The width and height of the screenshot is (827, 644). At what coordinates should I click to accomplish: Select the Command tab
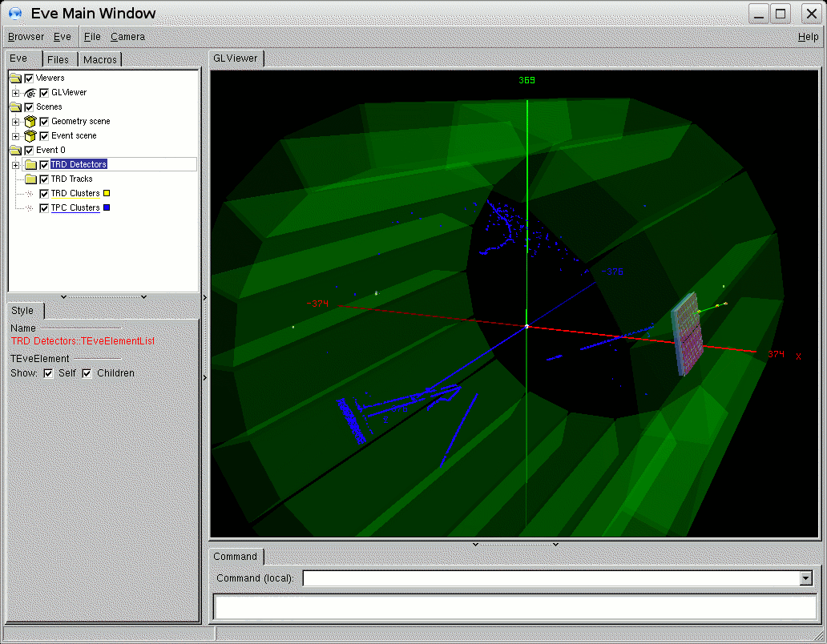coord(236,557)
